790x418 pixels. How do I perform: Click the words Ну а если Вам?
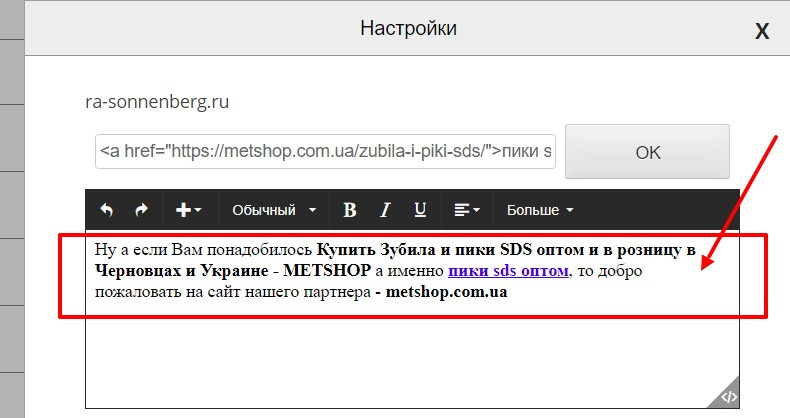(148, 250)
